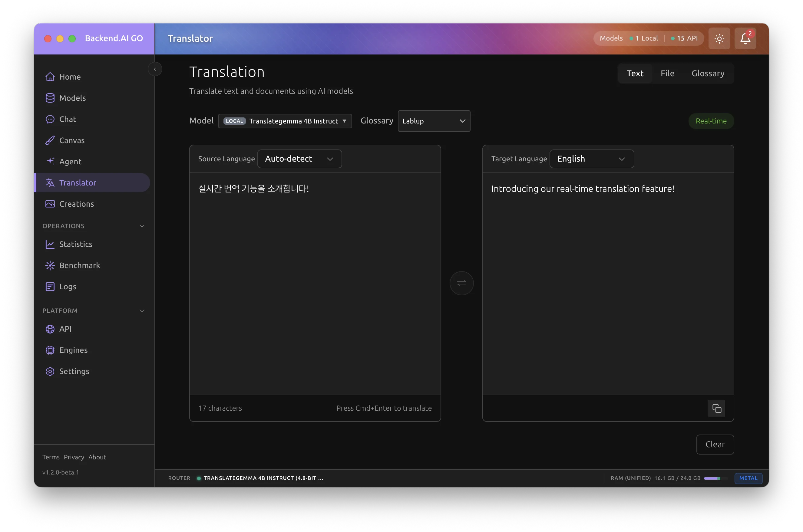Open notifications via the bell icon
The image size is (803, 532).
pos(745,38)
